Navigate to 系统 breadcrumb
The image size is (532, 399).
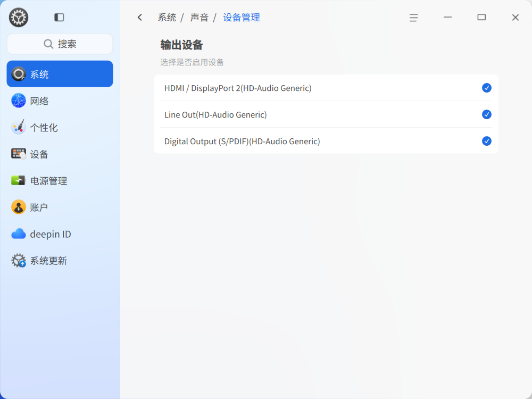(x=167, y=18)
